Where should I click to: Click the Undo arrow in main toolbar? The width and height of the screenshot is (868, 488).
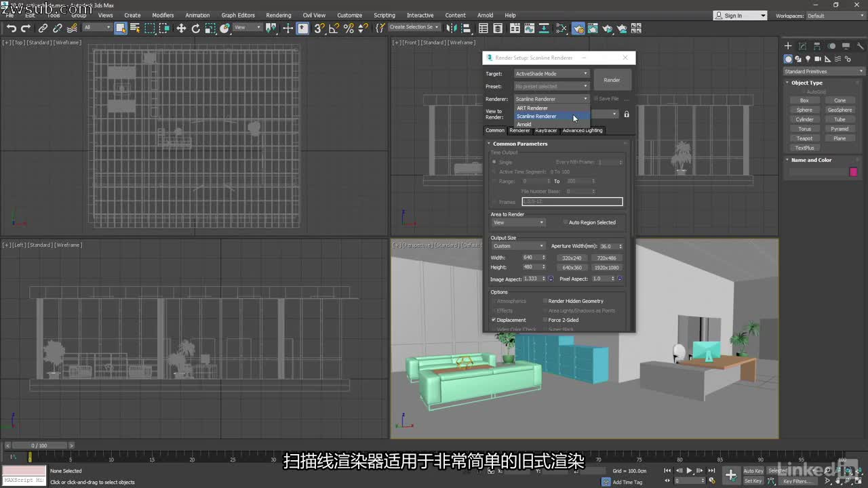(x=12, y=28)
